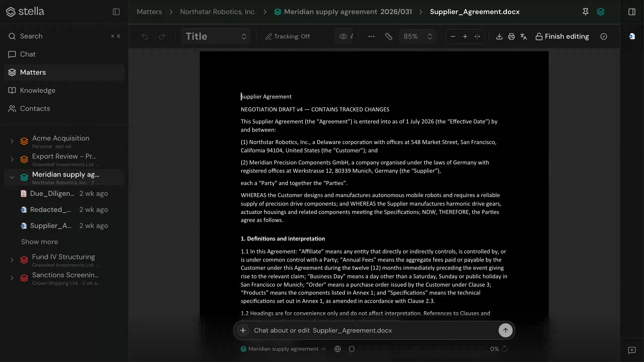This screenshot has height=362, width=644.
Task: Fit document to page width
Action: [x=477, y=37]
